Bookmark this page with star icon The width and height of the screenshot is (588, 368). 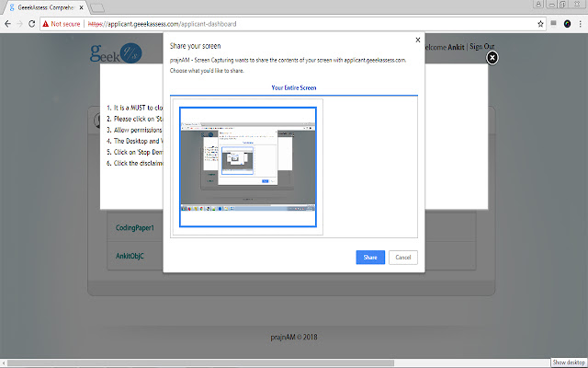pyautogui.click(x=539, y=22)
